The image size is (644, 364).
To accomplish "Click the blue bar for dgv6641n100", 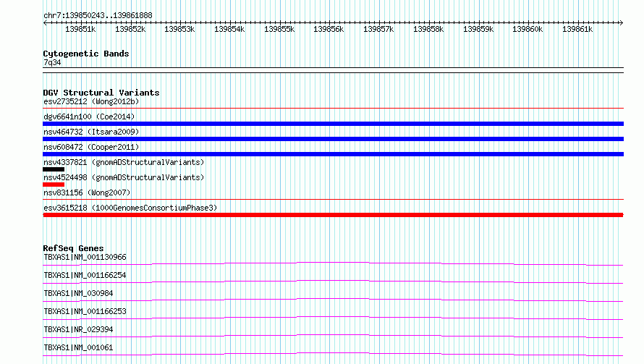I will pyautogui.click(x=333, y=124).
